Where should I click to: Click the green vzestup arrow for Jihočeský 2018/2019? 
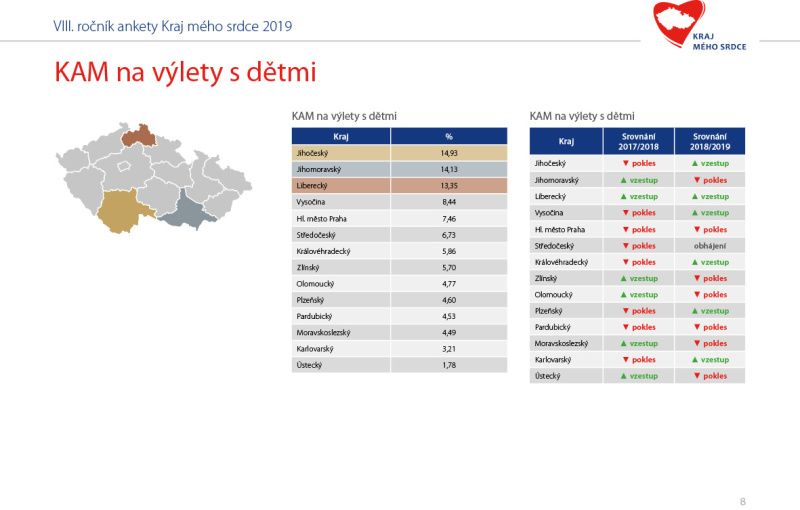(694, 164)
